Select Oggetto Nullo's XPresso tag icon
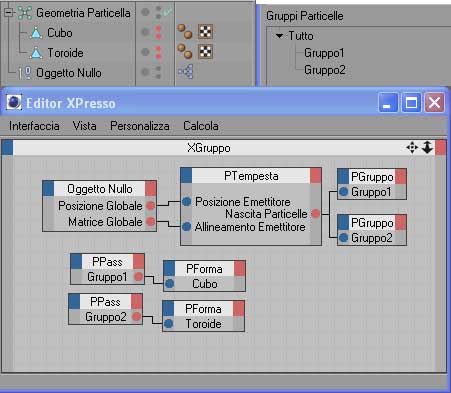The width and height of the screenshot is (451, 393). pyautogui.click(x=186, y=72)
